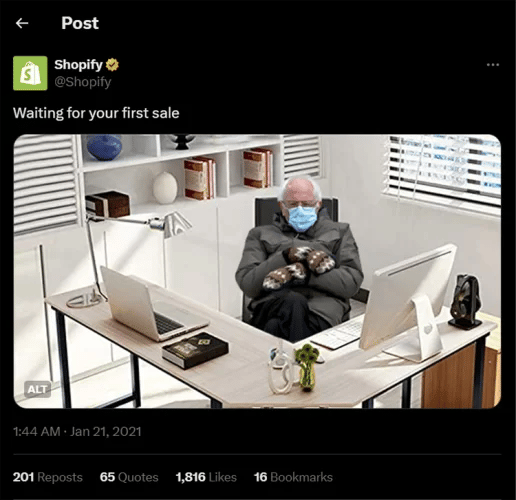The height and width of the screenshot is (500, 516).
Task: Open the three-dot more options menu
Action: pyautogui.click(x=493, y=65)
